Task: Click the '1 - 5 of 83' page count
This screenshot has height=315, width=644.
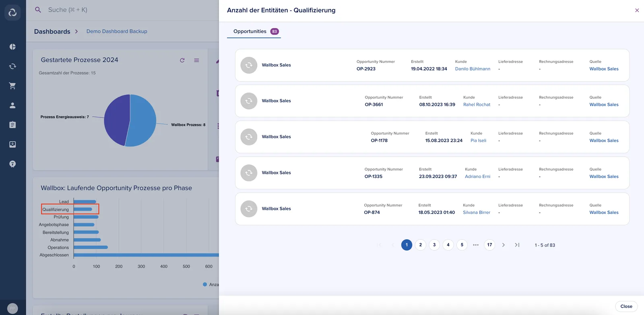Action: click(545, 245)
